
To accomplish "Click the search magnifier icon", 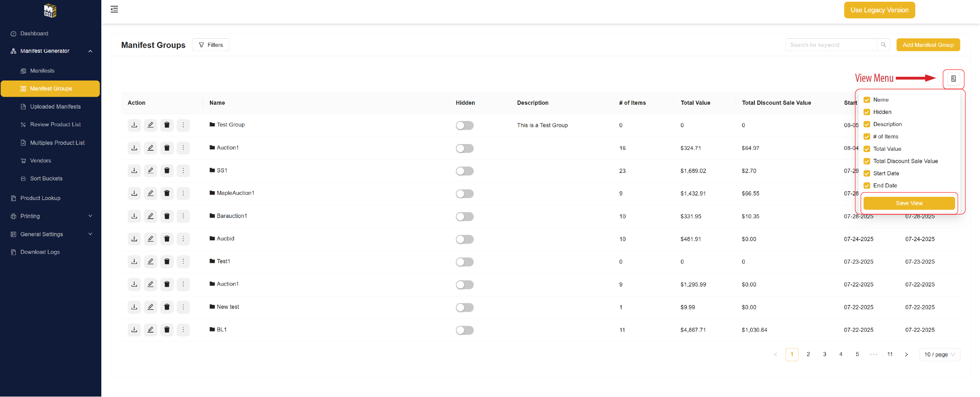I will click(883, 45).
